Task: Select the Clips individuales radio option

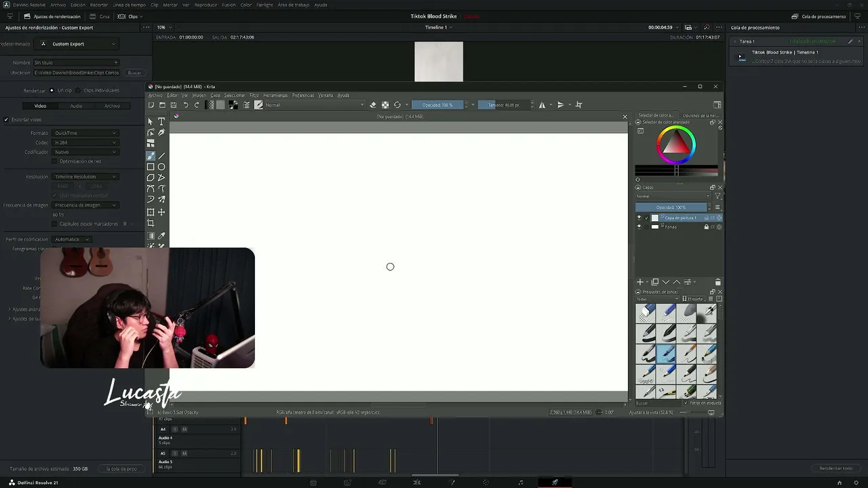Action: point(79,90)
